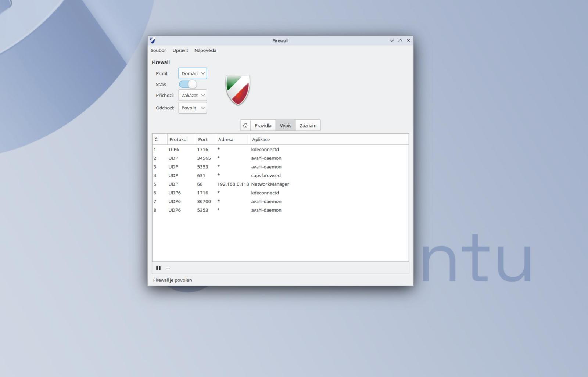Open the Upravit menu
588x377 pixels.
(x=180, y=50)
